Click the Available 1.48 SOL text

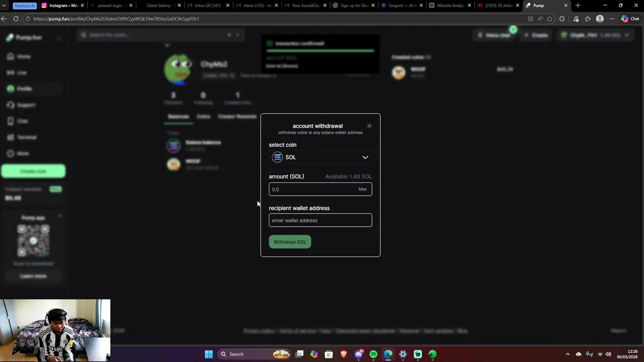pos(348,176)
